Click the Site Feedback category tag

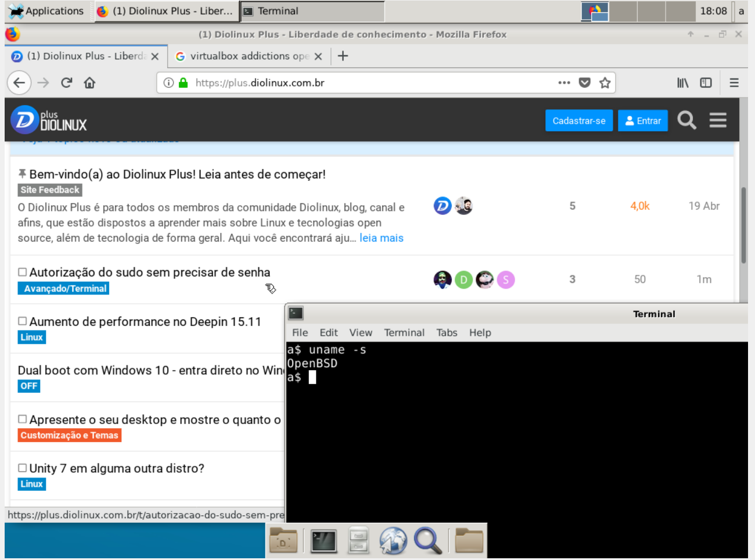point(50,190)
